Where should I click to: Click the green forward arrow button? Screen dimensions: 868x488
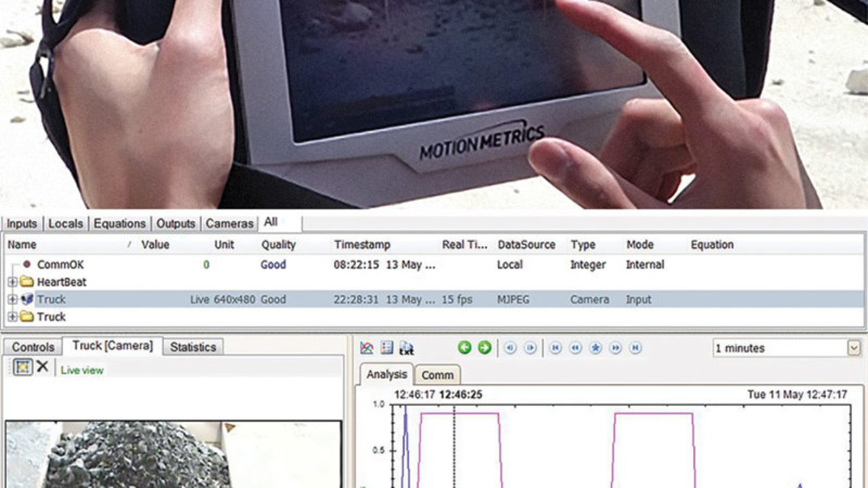[x=484, y=348]
